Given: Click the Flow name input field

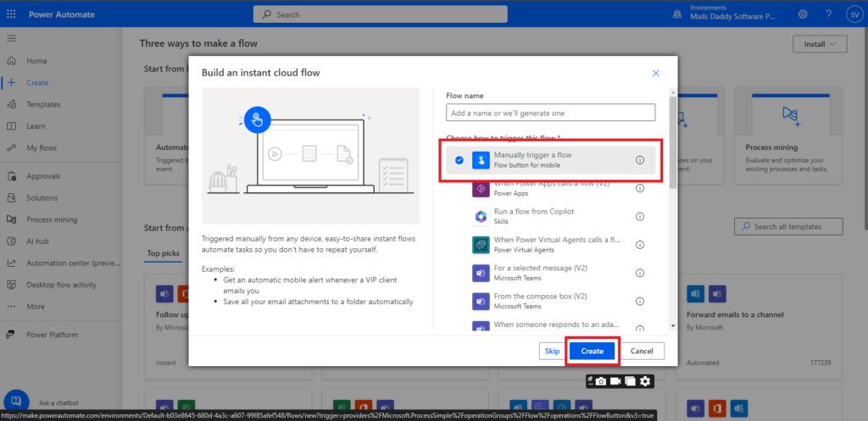Looking at the screenshot, I should (550, 113).
